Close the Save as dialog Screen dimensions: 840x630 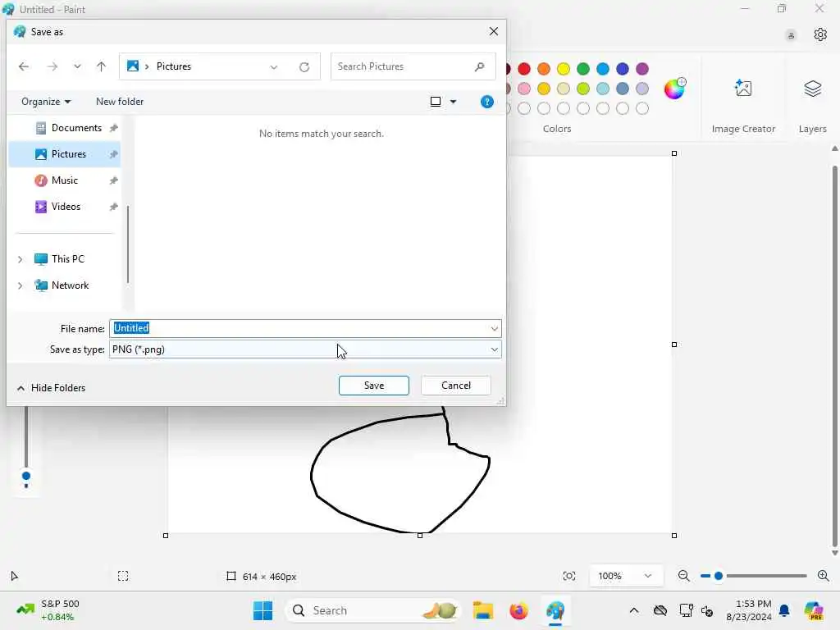coord(493,32)
